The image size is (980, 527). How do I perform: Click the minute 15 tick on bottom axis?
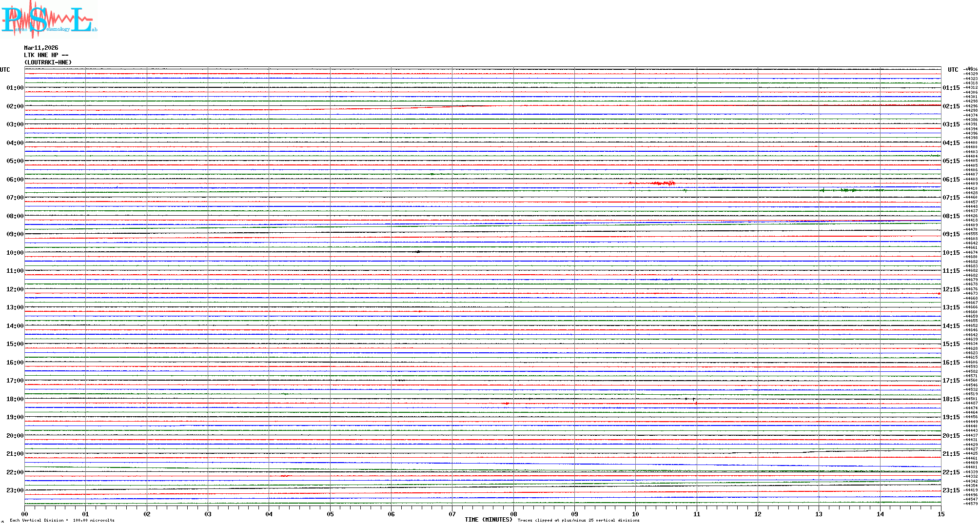(941, 514)
